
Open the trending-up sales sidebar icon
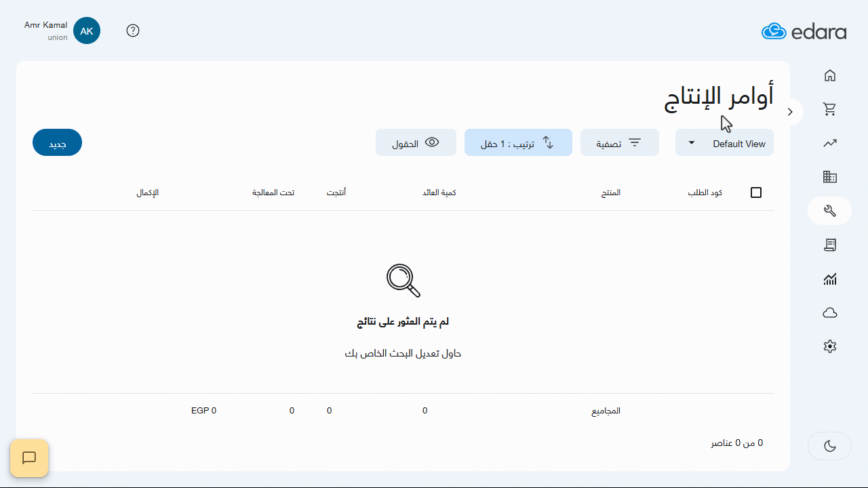click(829, 143)
